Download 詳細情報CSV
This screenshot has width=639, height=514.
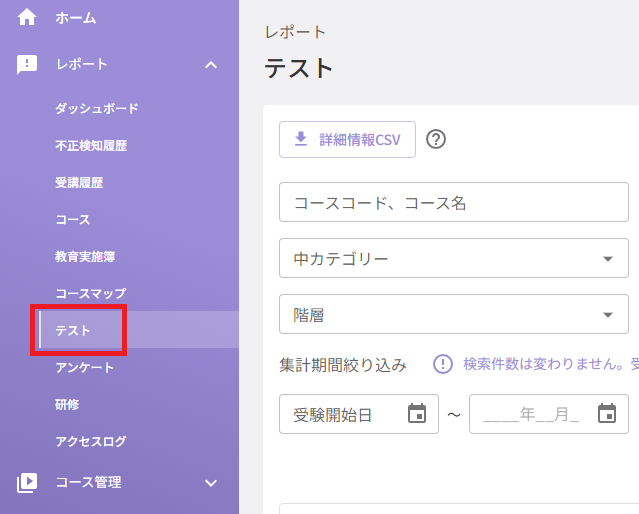tap(347, 139)
